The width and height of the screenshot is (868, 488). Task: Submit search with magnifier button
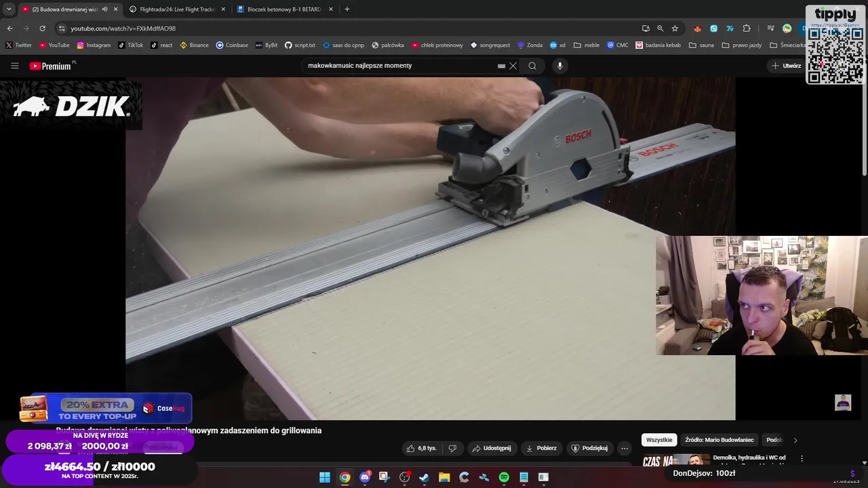pyautogui.click(x=532, y=66)
